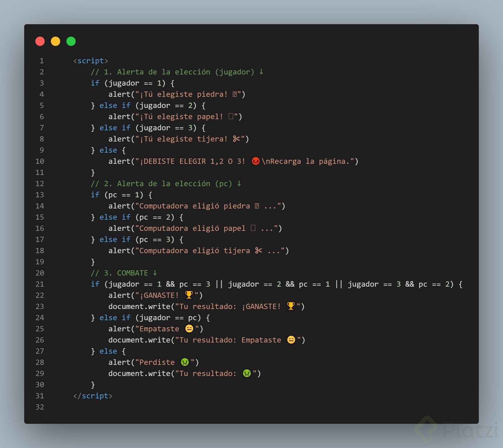Viewport: 503px width, 448px height.
Task: Click 'else if (jugador == 2)' line
Action: 148,105
